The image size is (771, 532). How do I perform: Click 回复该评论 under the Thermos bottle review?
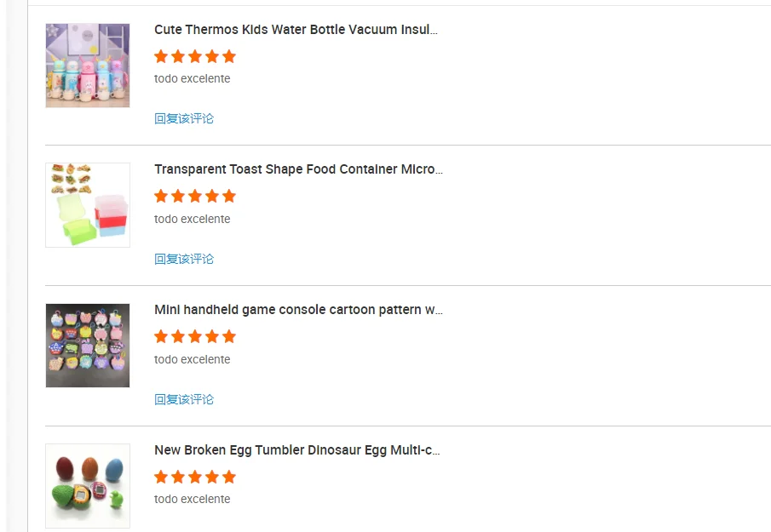click(184, 118)
